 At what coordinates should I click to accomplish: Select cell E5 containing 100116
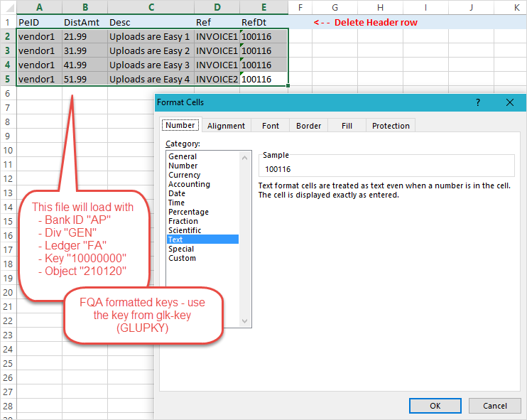point(264,79)
